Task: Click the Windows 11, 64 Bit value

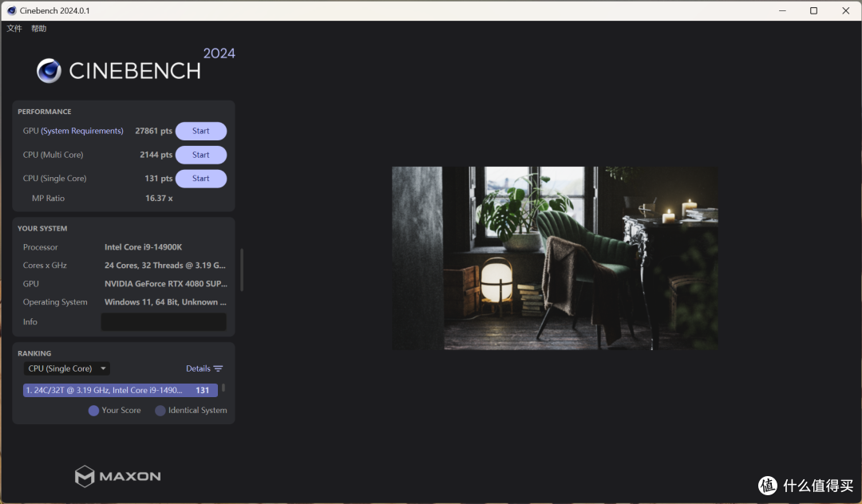Action: [165, 302]
